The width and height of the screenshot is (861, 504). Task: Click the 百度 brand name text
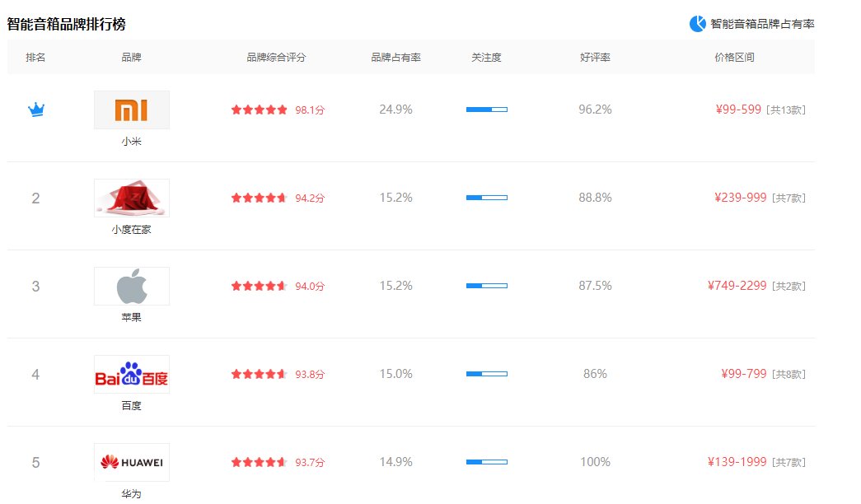point(131,406)
